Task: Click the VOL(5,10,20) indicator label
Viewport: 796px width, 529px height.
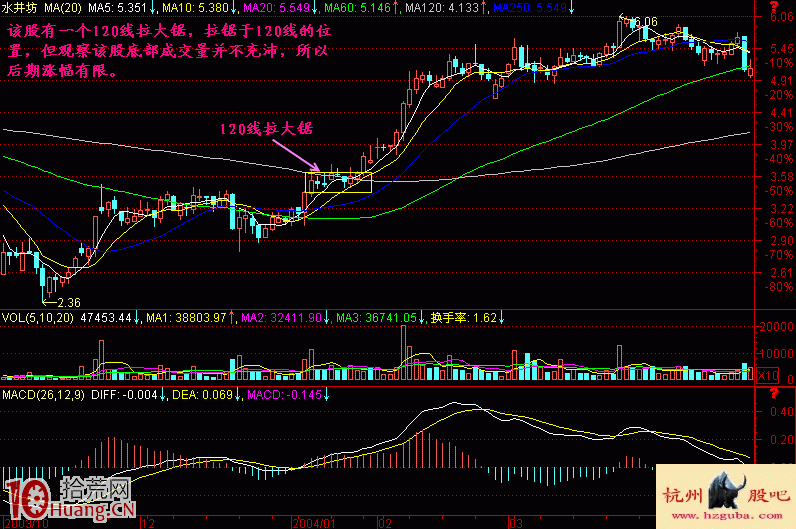Action: [38, 318]
